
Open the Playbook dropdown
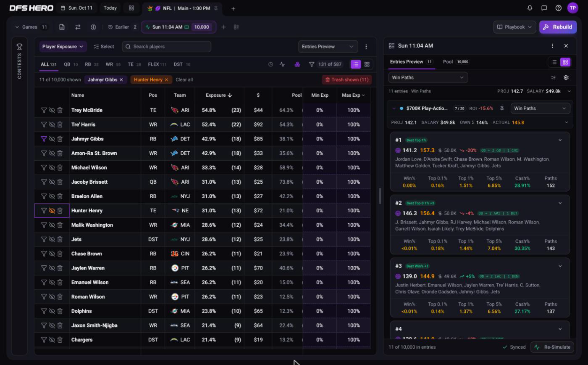point(514,27)
